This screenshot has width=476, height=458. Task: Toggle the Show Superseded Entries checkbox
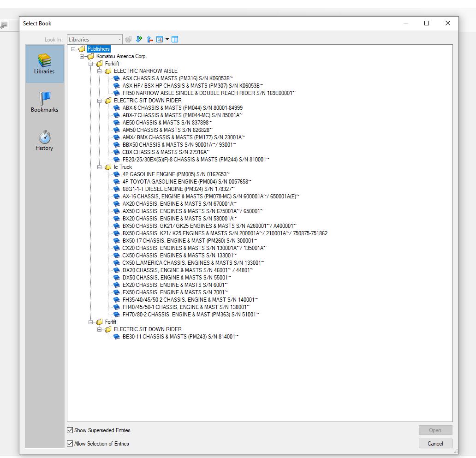click(70, 430)
